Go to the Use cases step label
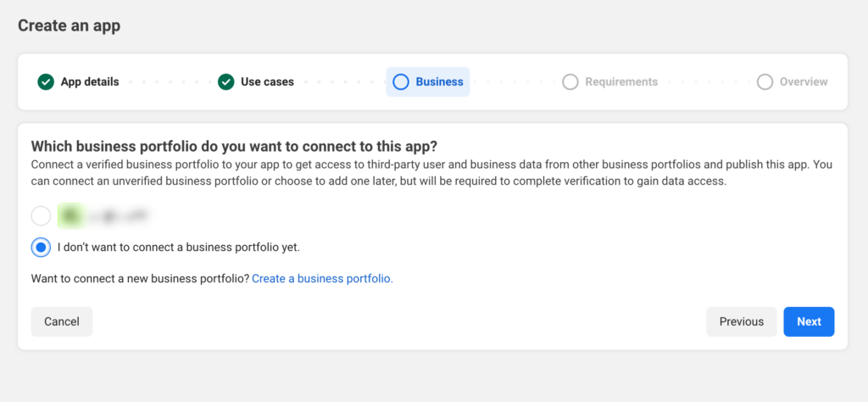Viewport: 868px width, 402px height. pyautogui.click(x=267, y=82)
